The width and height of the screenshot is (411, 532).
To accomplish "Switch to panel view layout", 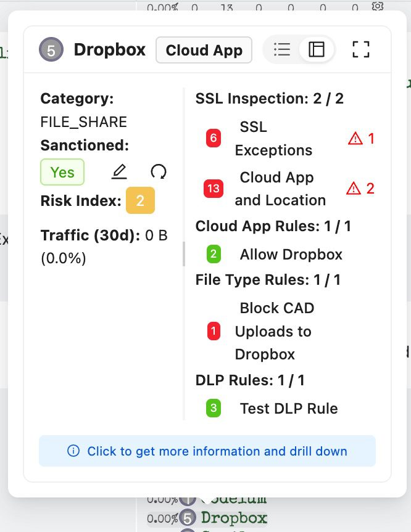I will [x=317, y=50].
